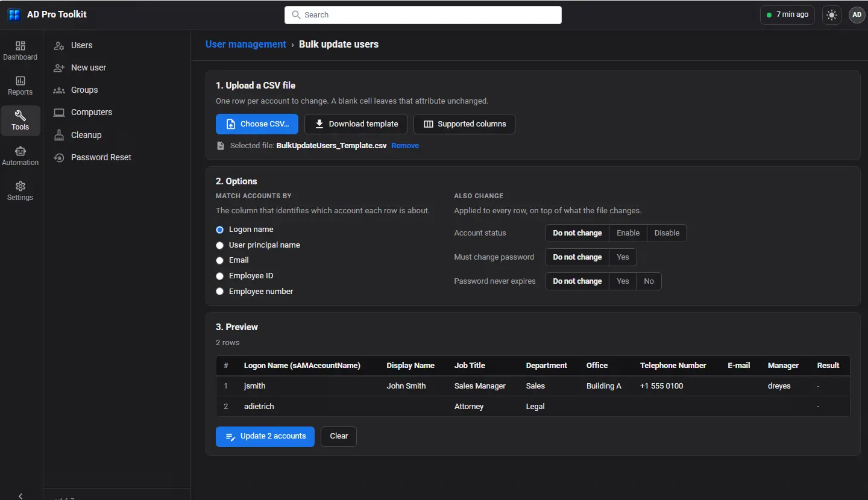Set Account status to Do not change
This screenshot has height=500, width=868.
pos(577,233)
